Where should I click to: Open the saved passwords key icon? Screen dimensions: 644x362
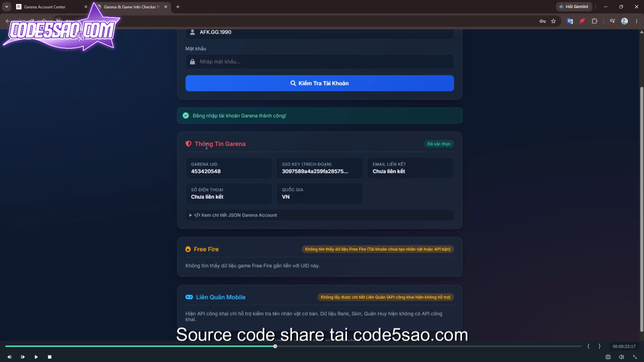[x=543, y=21]
